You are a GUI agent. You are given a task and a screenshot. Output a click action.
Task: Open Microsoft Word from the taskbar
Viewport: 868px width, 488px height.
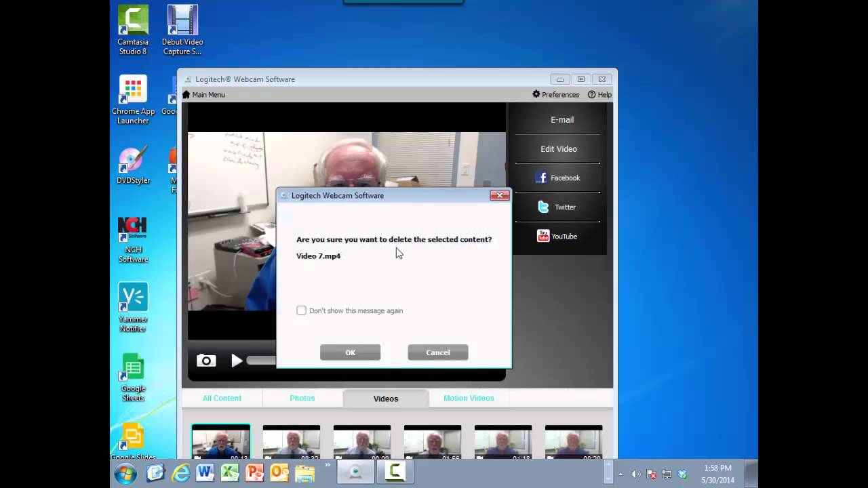[x=205, y=473]
